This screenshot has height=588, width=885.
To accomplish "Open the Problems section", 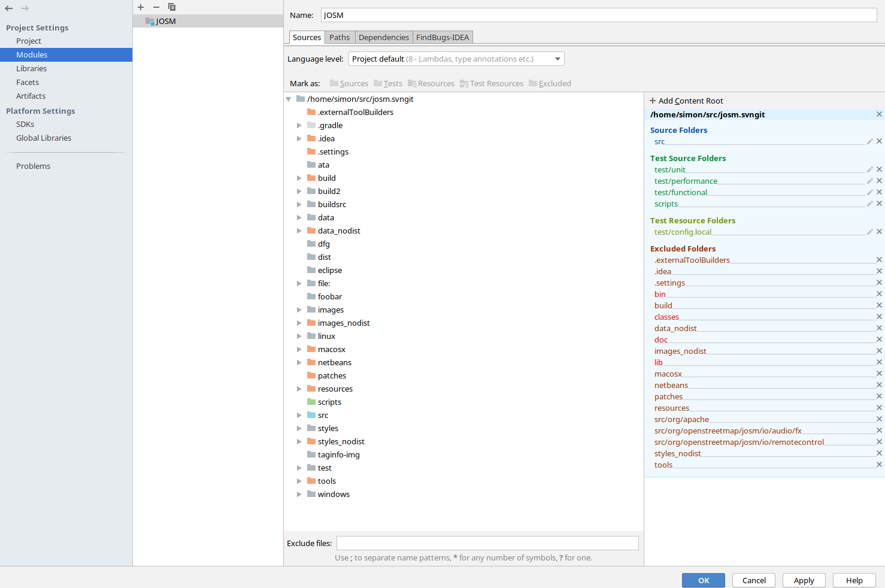I will pos(33,166).
